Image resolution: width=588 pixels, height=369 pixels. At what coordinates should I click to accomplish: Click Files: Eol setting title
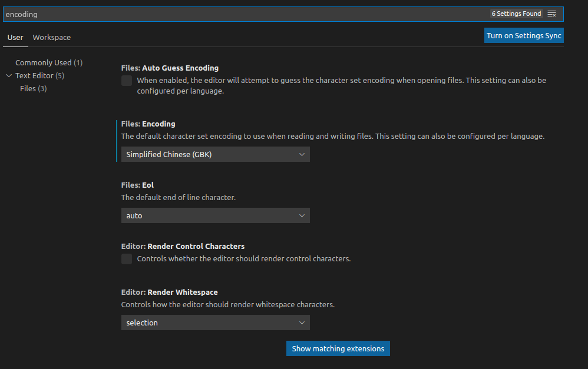(x=137, y=185)
